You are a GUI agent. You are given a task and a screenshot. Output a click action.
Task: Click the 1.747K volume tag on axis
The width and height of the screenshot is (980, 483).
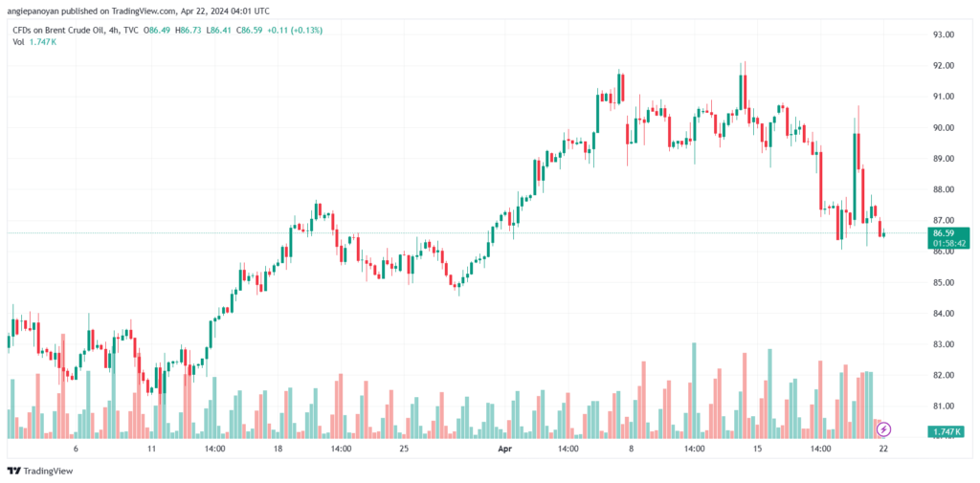[946, 431]
